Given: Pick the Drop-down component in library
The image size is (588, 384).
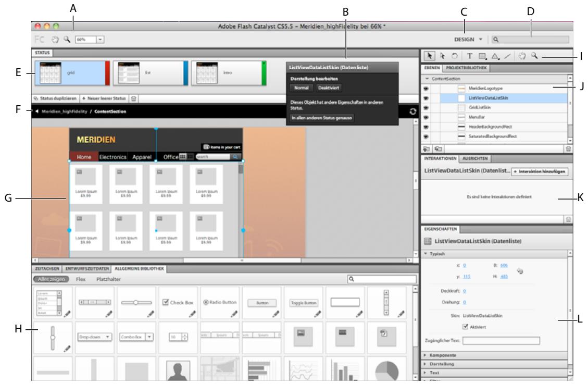Looking at the screenshot, I should tap(94, 337).
